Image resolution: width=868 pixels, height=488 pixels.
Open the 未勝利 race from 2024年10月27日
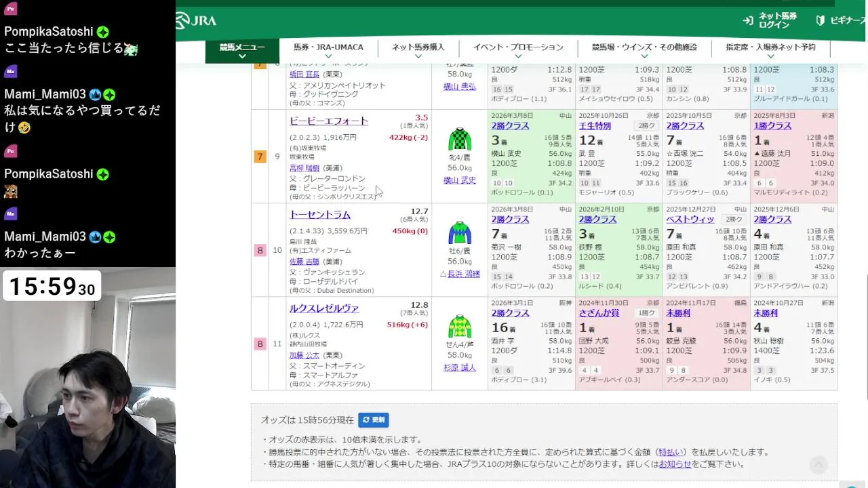[766, 313]
